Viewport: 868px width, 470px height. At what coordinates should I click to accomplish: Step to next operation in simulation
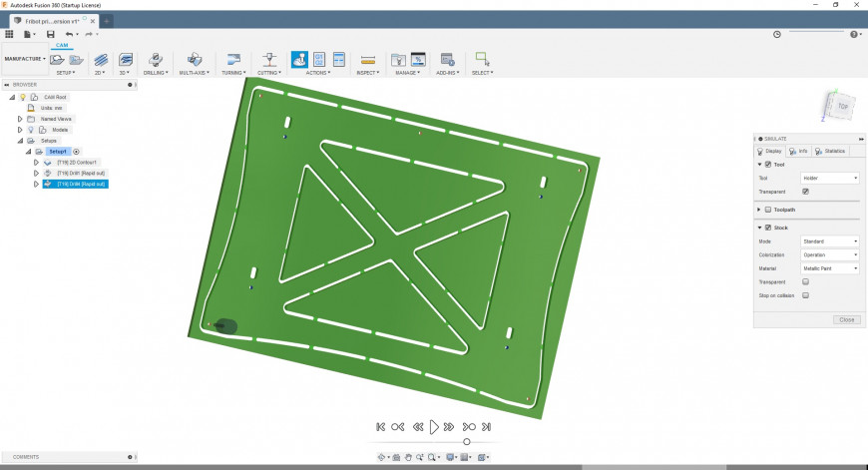point(469,427)
